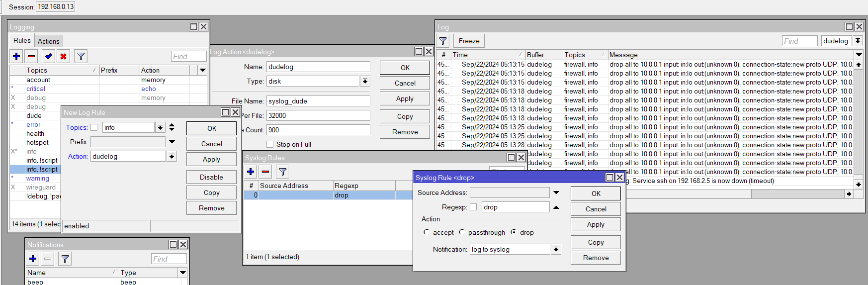Sort Notifications by Name column
868x285 pixels.
[72, 273]
